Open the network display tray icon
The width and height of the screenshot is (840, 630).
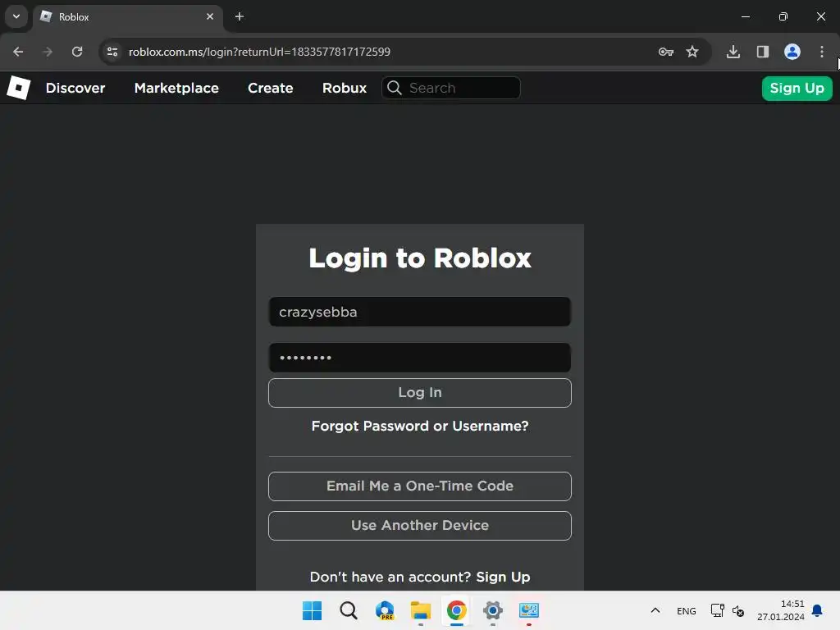(x=717, y=610)
